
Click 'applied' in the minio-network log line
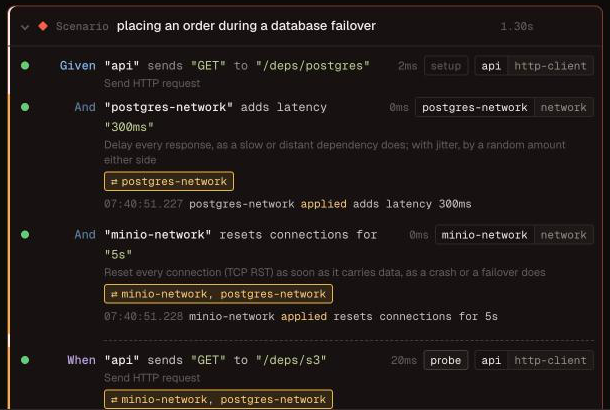[304, 317]
